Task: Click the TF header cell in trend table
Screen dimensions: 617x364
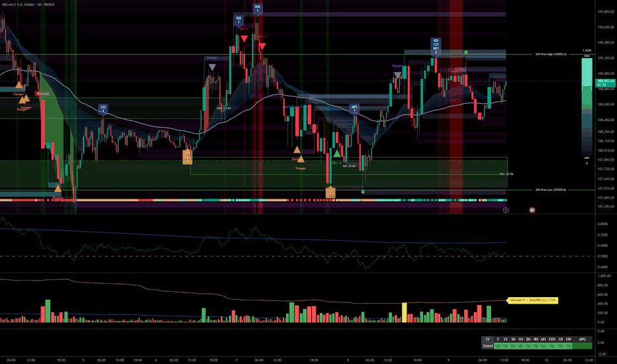Action: pyautogui.click(x=487, y=340)
